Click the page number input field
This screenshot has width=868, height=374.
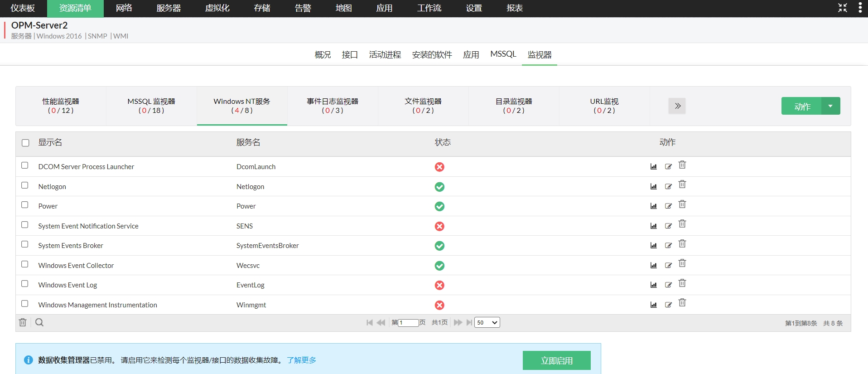408,323
